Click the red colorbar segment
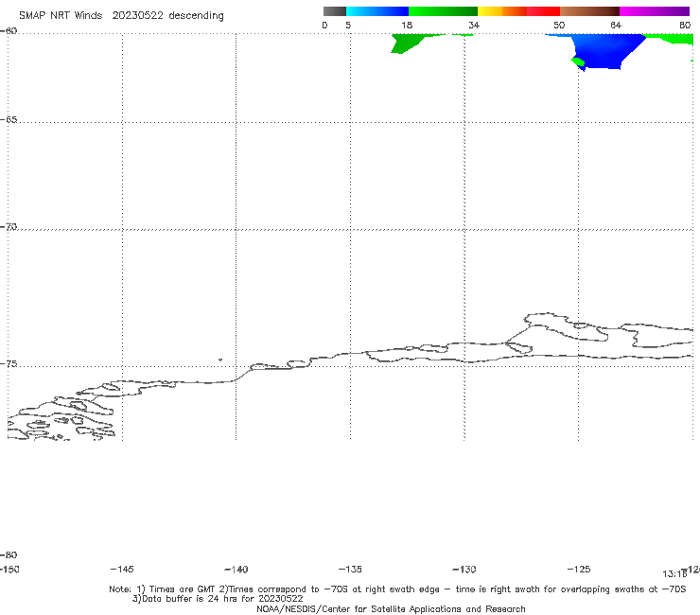The height and width of the screenshot is (615, 700). tap(543, 11)
